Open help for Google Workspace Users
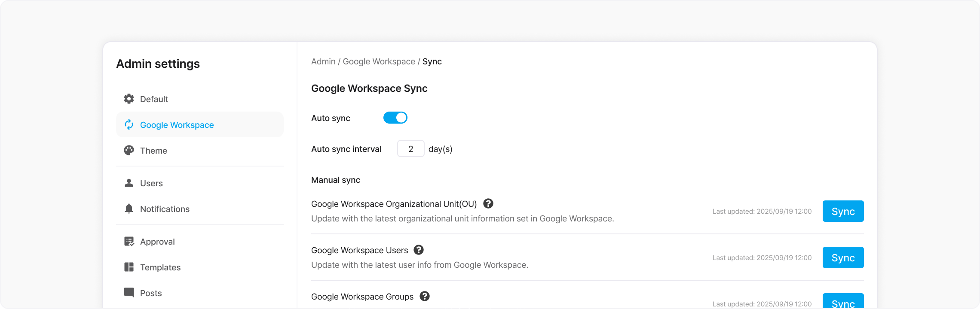Image resolution: width=980 pixels, height=309 pixels. coord(419,250)
